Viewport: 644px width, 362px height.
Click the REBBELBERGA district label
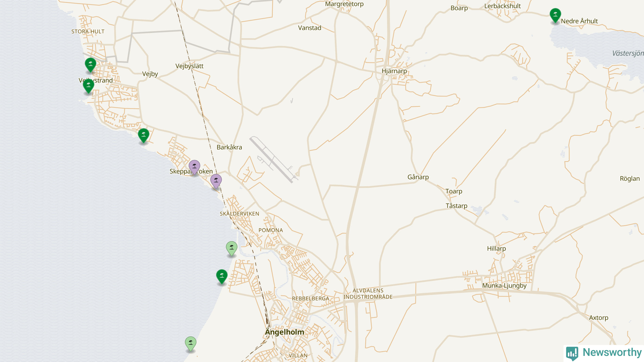tap(310, 299)
